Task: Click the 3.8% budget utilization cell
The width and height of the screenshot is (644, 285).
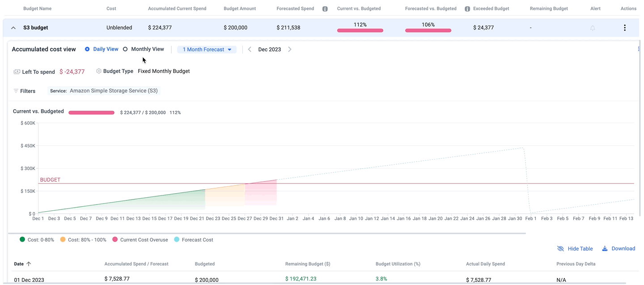Action: [381, 279]
